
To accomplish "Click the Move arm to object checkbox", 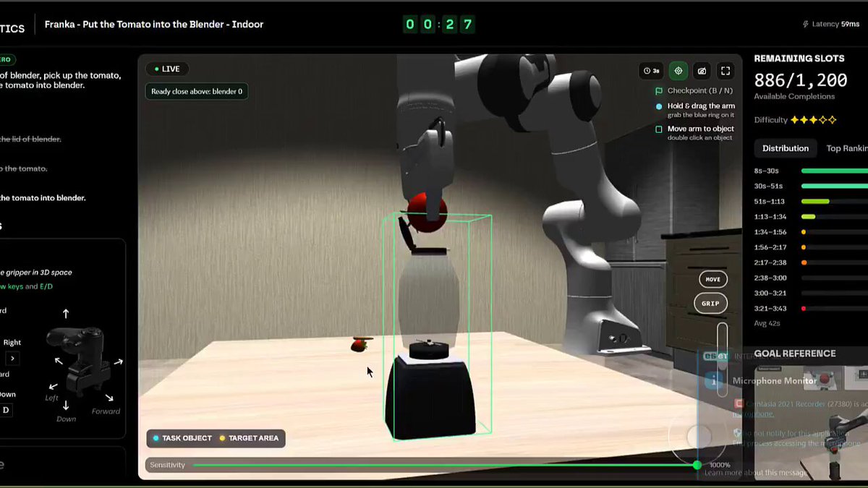I will (x=659, y=129).
